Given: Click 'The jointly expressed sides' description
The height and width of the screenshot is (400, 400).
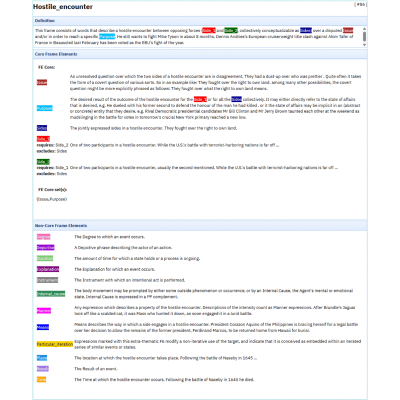Looking at the screenshot, I should point(153,128).
